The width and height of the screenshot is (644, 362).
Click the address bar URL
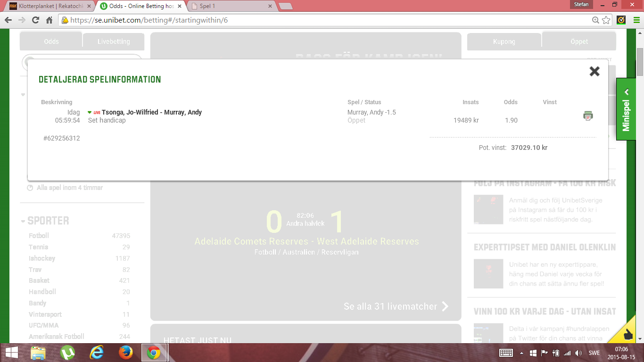pos(149,20)
